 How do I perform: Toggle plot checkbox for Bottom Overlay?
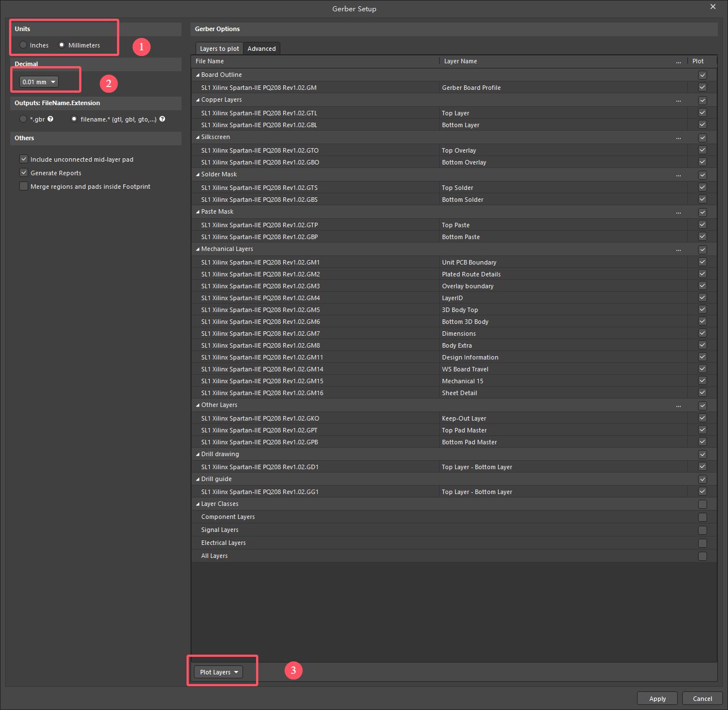click(703, 162)
